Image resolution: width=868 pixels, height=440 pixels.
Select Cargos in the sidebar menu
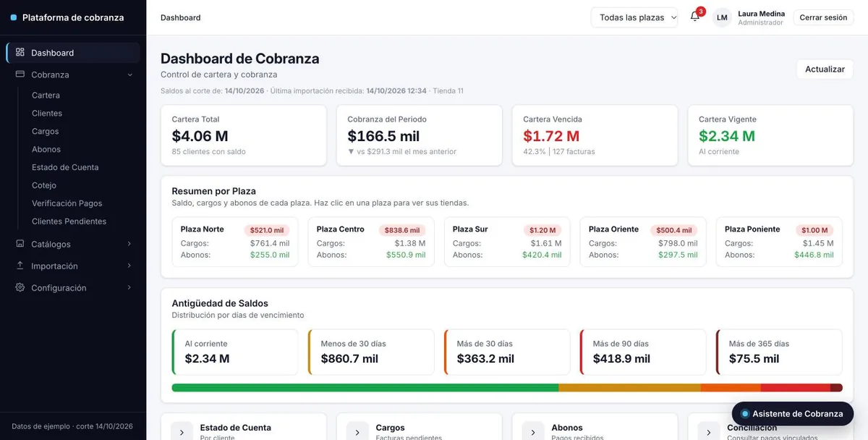[x=46, y=131]
